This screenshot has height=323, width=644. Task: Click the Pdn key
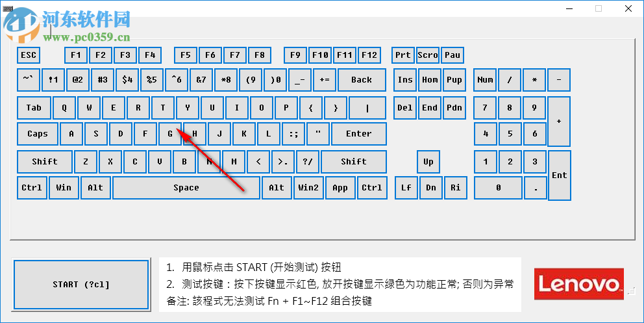(x=454, y=108)
